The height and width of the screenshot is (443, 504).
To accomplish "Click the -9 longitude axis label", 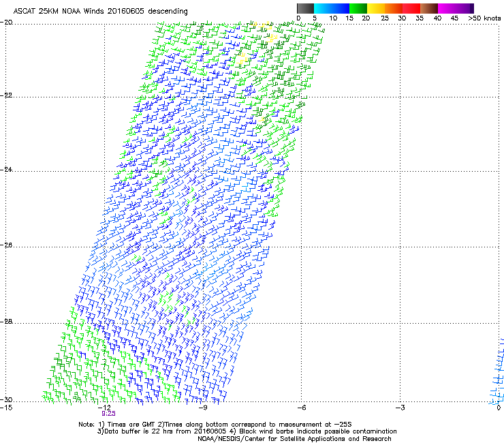I will (202, 408).
